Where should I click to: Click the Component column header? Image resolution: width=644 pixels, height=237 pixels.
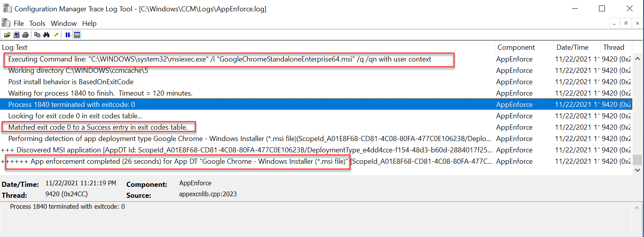[x=516, y=47]
